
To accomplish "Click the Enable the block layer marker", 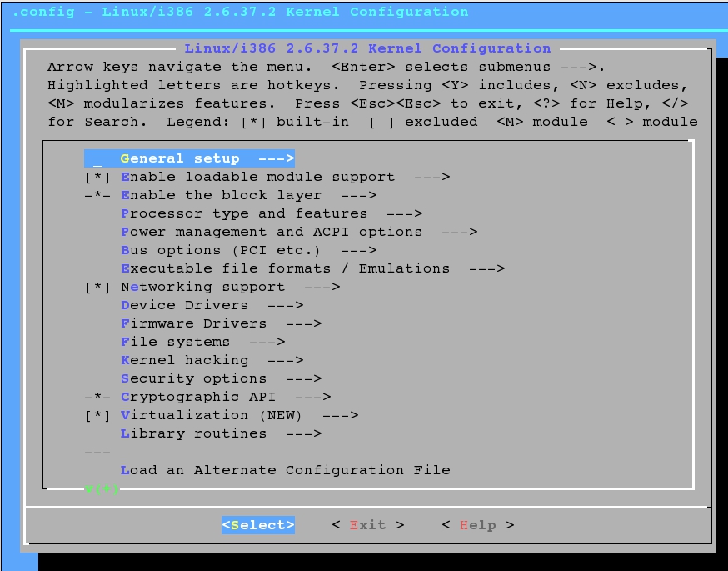I will (x=97, y=195).
